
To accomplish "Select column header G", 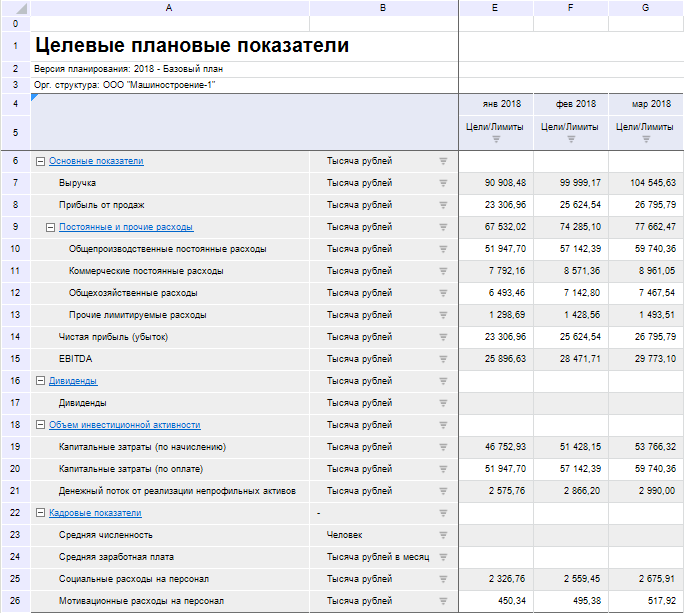I will (x=646, y=7).
